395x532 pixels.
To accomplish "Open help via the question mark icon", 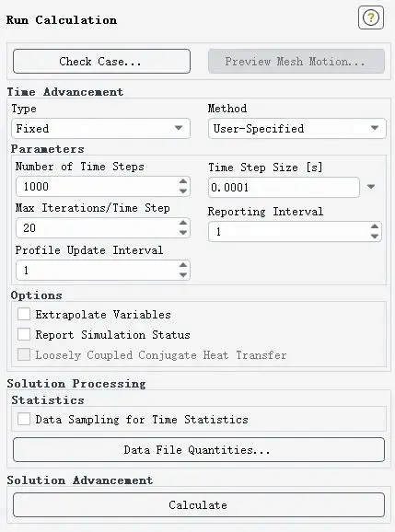I will [x=371, y=17].
